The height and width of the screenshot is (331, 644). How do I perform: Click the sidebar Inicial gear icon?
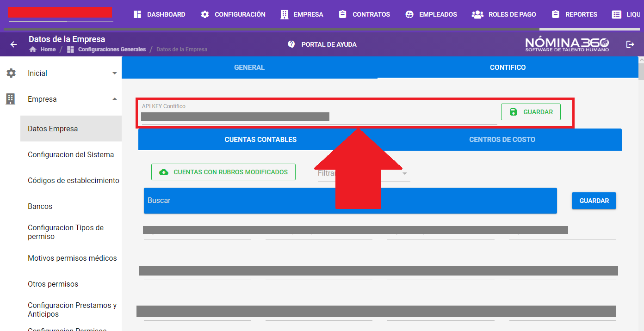point(11,73)
